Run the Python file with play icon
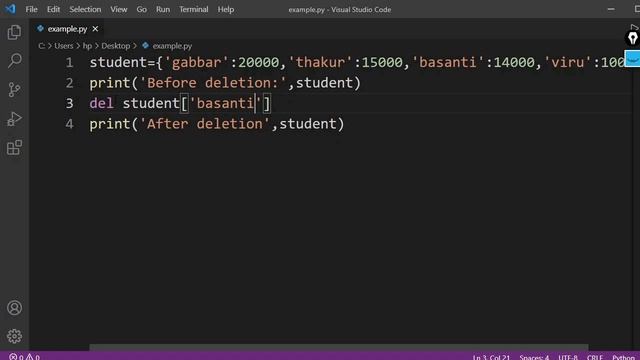This screenshot has width=640, height=360. point(634,28)
